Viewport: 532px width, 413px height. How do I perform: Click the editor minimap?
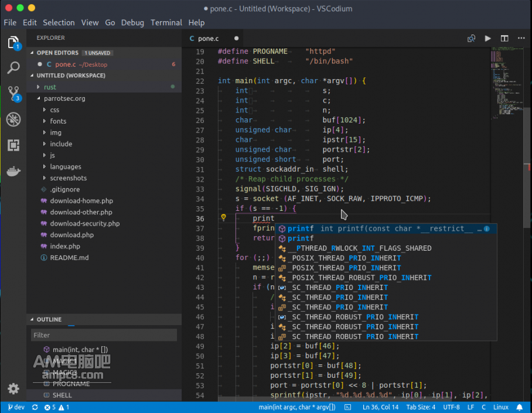point(507,83)
